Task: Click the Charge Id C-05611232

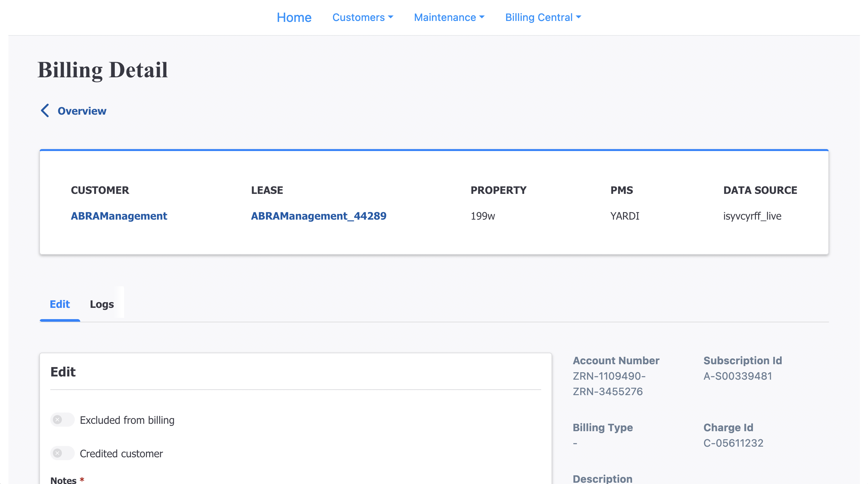Action: point(733,443)
